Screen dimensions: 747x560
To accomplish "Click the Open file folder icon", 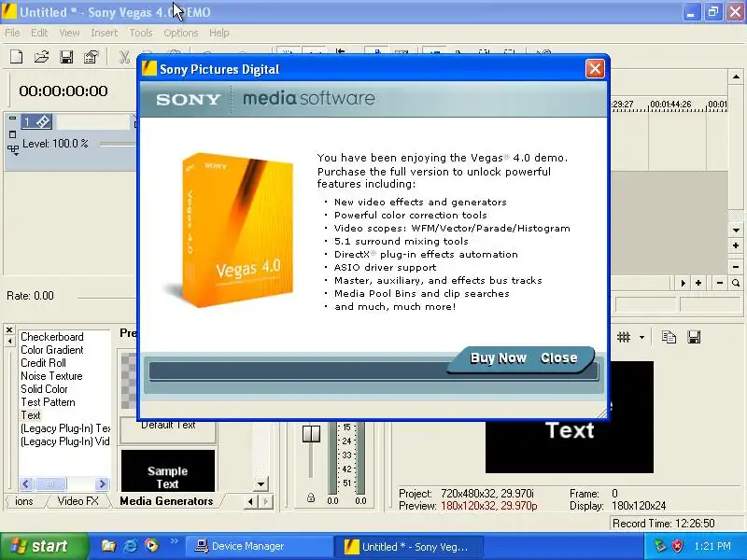I will pos(41,57).
